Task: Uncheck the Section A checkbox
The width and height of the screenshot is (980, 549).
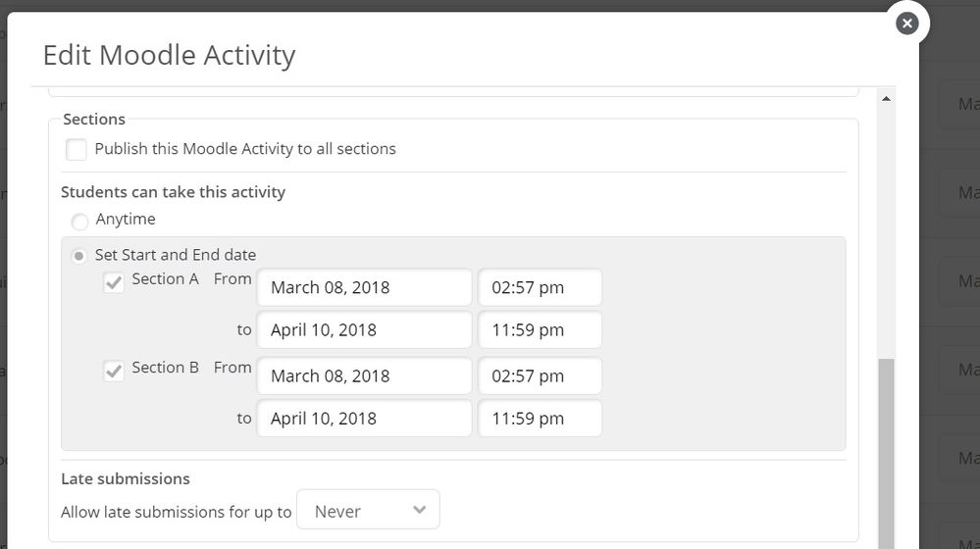Action: click(113, 282)
